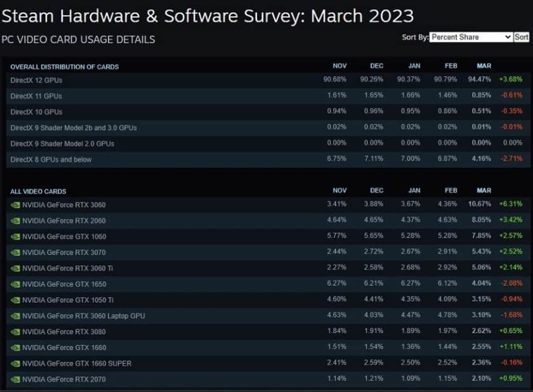Click the 1.91% December value for RTX 3080
Viewport: 533px width, 392px height.
click(x=373, y=331)
